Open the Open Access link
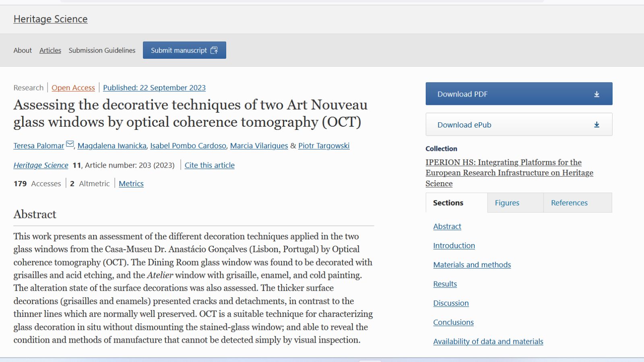 [73, 88]
